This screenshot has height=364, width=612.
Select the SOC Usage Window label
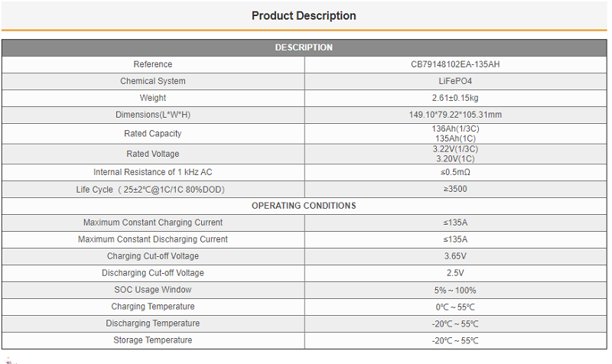pos(152,290)
